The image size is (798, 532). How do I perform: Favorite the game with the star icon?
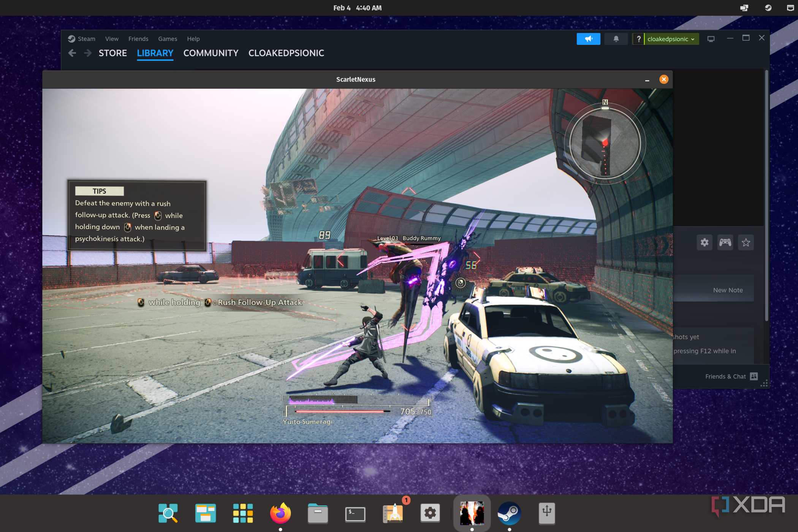[746, 242]
